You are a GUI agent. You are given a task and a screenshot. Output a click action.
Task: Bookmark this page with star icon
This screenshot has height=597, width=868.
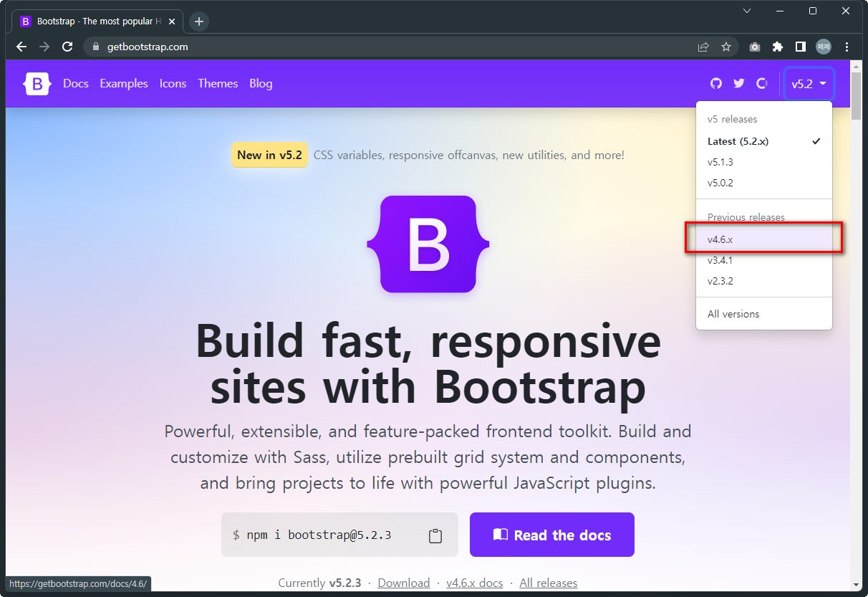point(726,47)
